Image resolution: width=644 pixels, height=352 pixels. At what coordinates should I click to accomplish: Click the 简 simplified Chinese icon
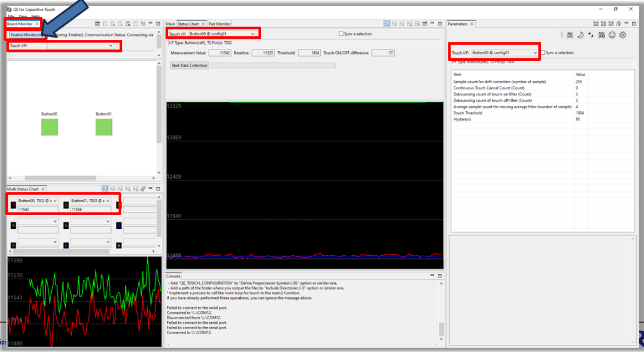(x=601, y=35)
